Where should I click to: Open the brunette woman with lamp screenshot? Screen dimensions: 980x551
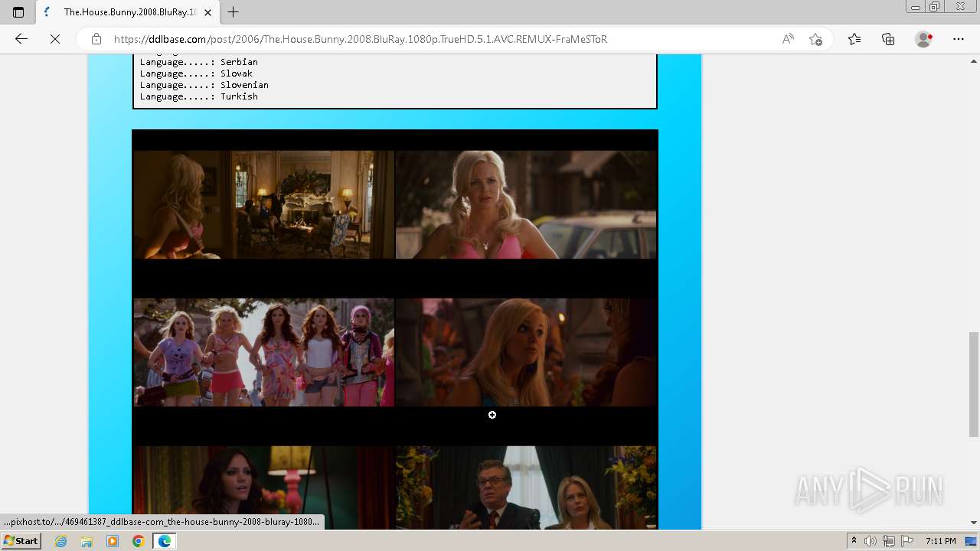[263, 487]
